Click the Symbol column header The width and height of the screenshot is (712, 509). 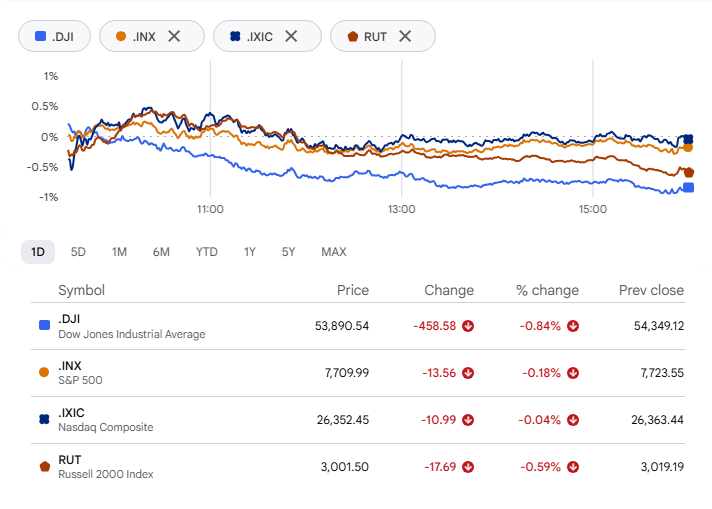pos(81,290)
